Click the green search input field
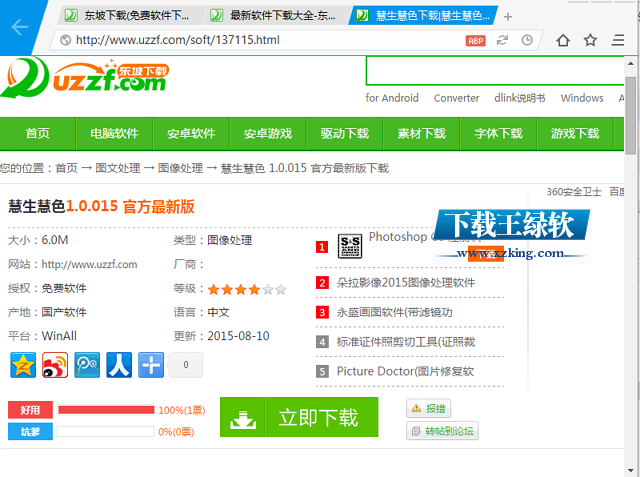This screenshot has height=477, width=640. click(495, 71)
